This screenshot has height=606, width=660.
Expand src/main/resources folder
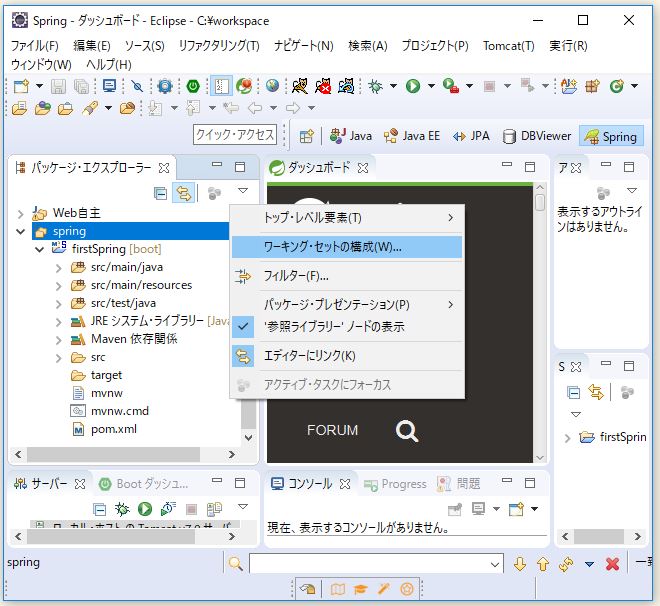point(59,286)
